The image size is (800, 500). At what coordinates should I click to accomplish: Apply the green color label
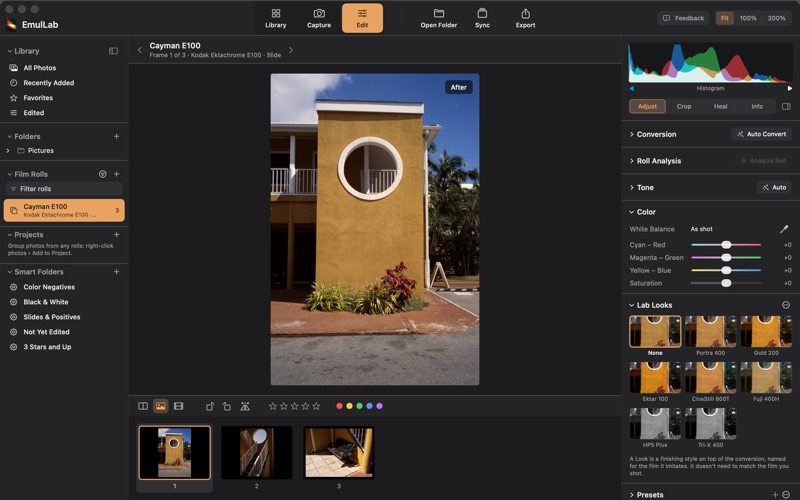(x=359, y=406)
